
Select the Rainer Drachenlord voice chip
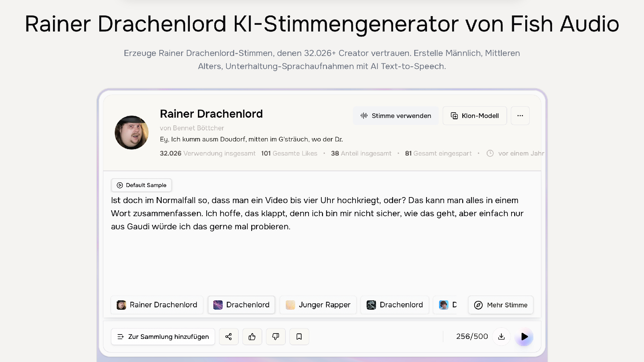coord(157,305)
